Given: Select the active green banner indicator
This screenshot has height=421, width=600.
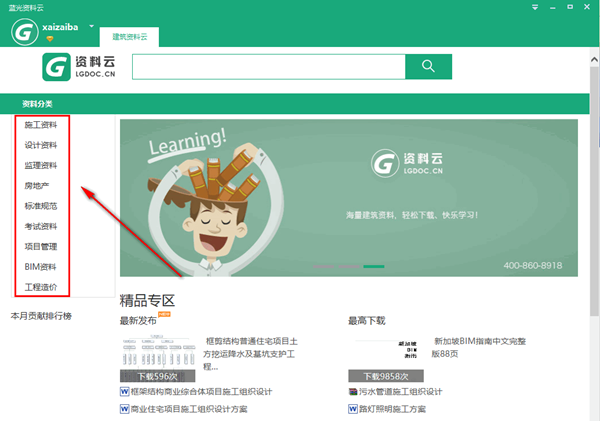Looking at the screenshot, I should click(374, 266).
